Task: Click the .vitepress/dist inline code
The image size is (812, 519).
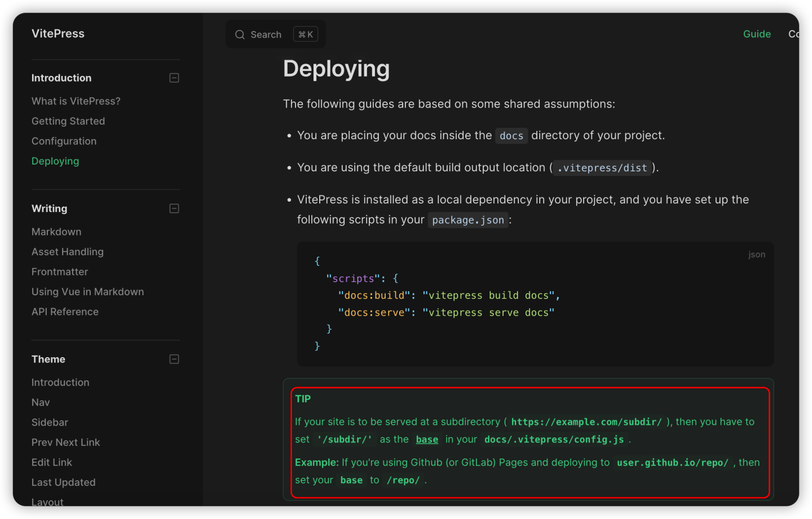Action: tap(602, 168)
